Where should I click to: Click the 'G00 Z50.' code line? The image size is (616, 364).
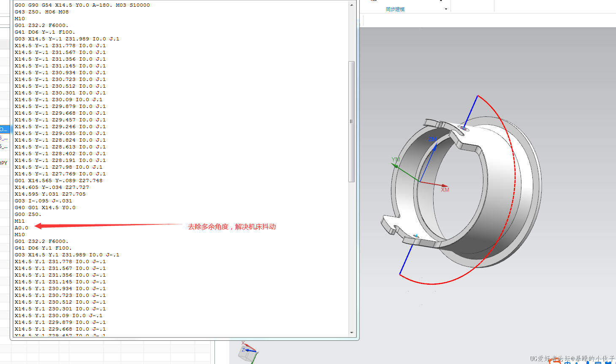tap(28, 214)
